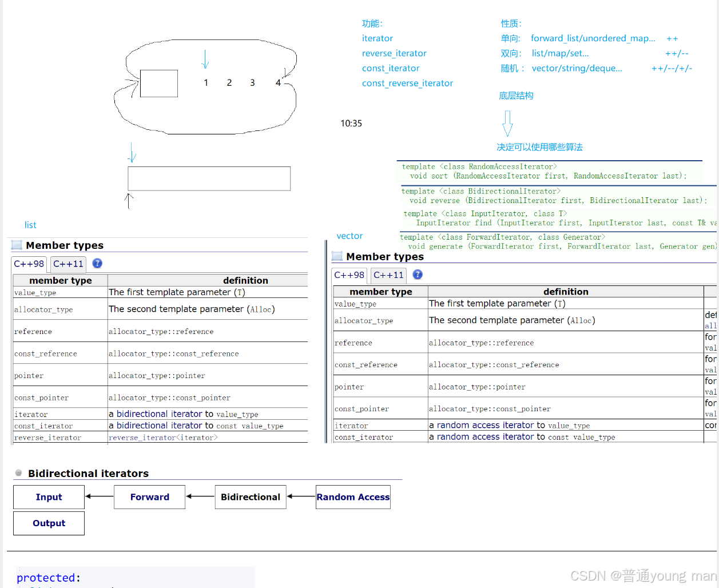Viewport: 719px width, 588px height.
Task: Click the blue 'iterator' note under 功能
Action: pos(378,38)
